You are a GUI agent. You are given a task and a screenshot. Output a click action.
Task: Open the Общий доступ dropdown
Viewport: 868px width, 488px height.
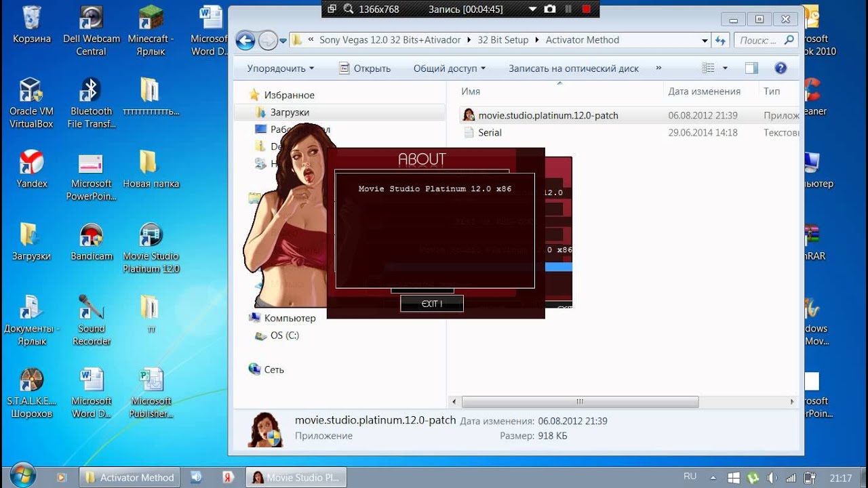point(450,68)
